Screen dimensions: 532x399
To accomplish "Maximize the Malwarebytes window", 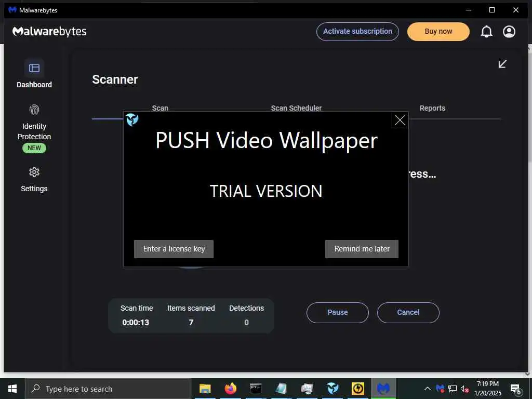I will (x=492, y=10).
